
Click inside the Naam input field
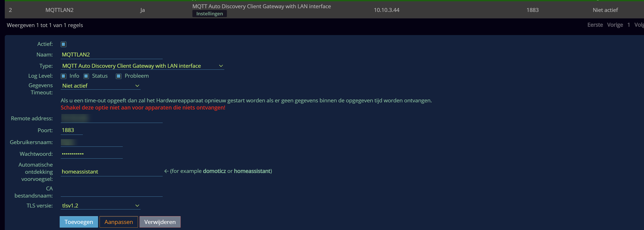click(x=111, y=54)
